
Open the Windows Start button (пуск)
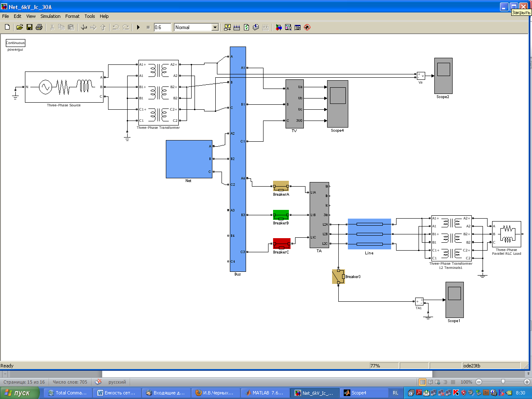point(20,393)
